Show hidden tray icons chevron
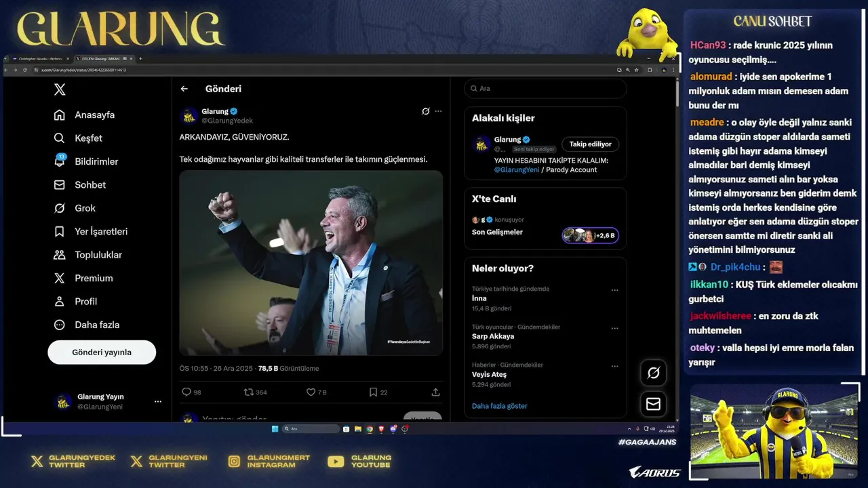Viewport: 868px width, 488px height. click(629, 428)
